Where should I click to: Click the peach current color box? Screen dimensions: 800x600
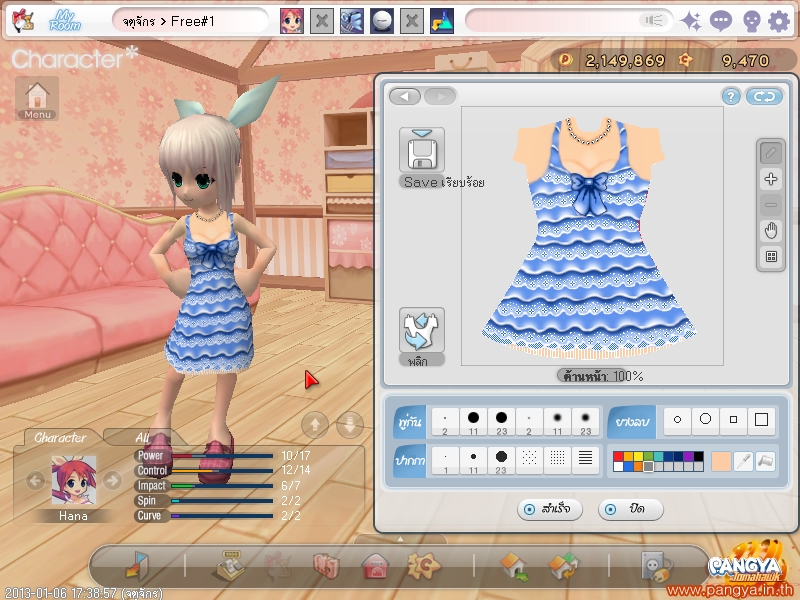tap(721, 461)
